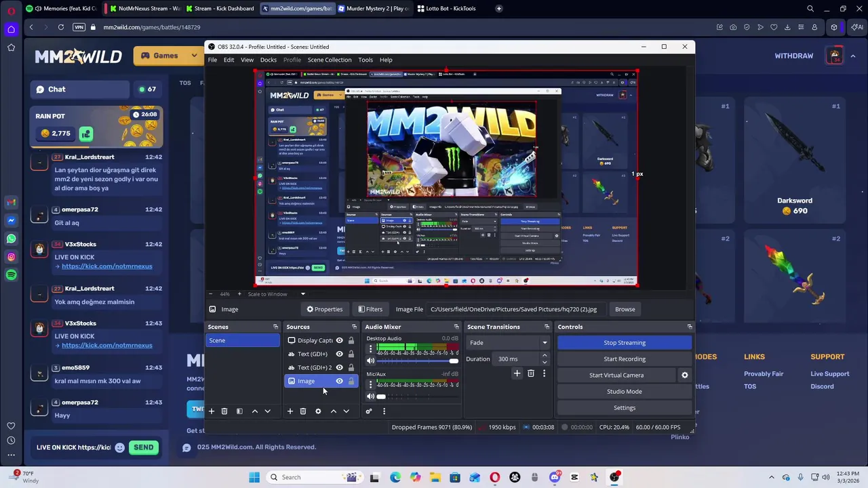Move scene down in Scenes panel

point(267,411)
